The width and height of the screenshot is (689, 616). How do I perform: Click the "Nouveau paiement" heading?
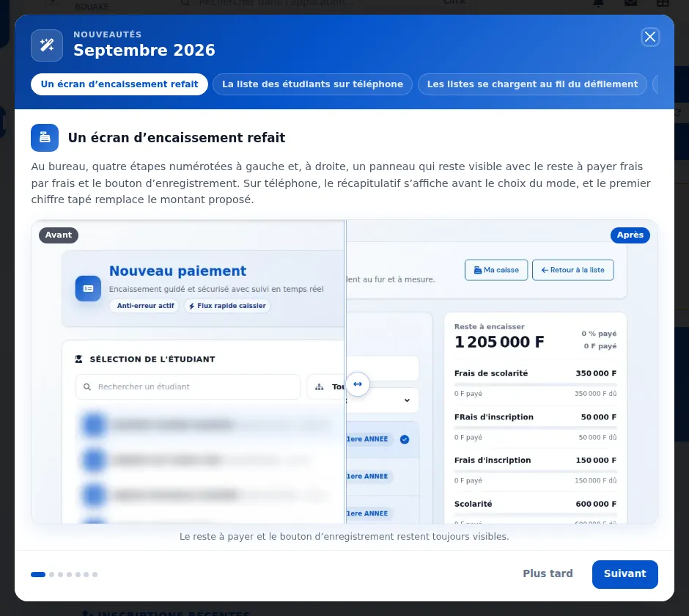click(177, 271)
